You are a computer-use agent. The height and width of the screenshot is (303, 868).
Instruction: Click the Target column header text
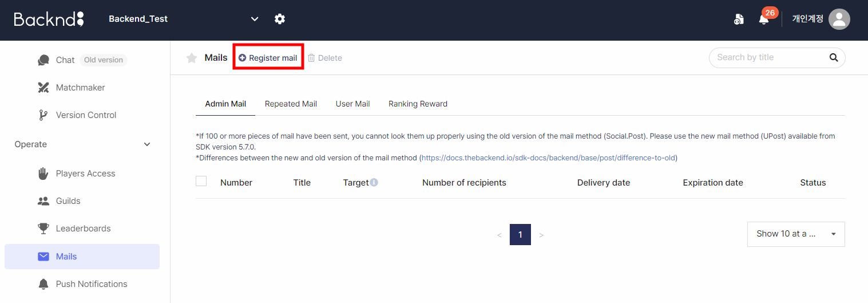pos(356,183)
